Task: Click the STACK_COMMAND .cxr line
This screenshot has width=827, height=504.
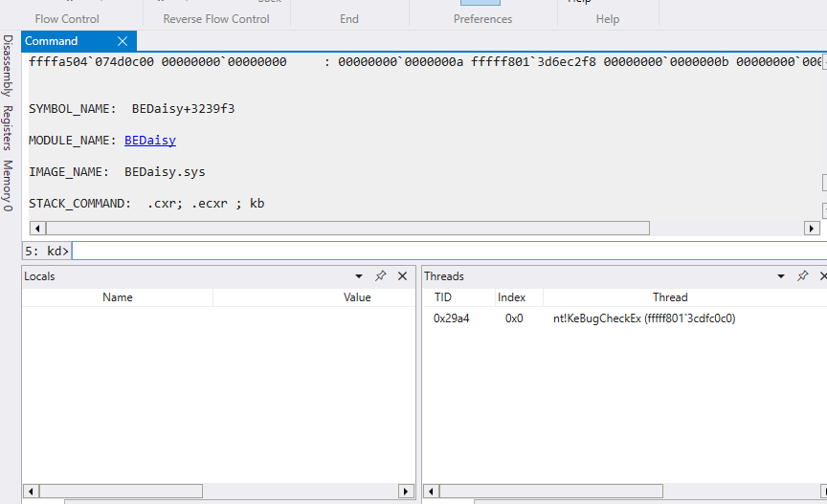Action: (146, 204)
